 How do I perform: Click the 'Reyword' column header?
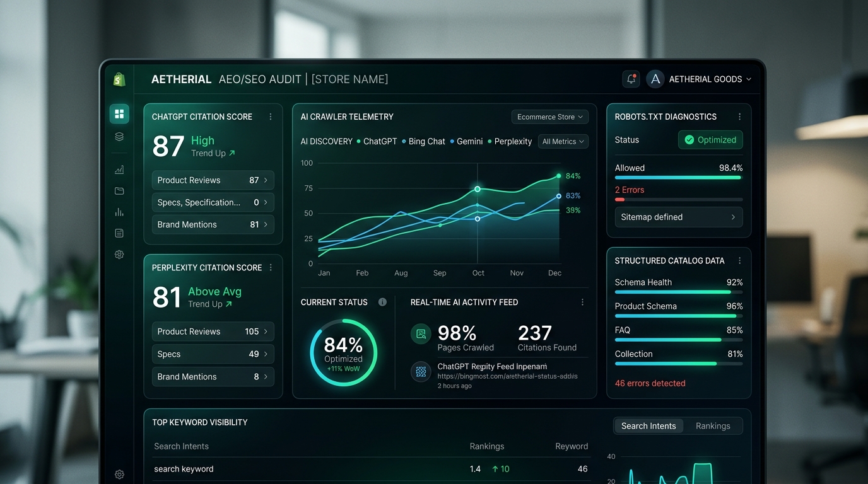tap(572, 446)
